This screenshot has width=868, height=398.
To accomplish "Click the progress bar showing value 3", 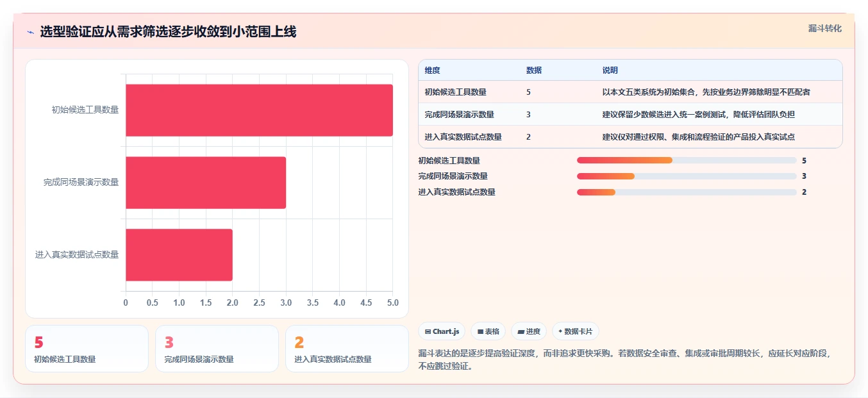I will pos(687,176).
